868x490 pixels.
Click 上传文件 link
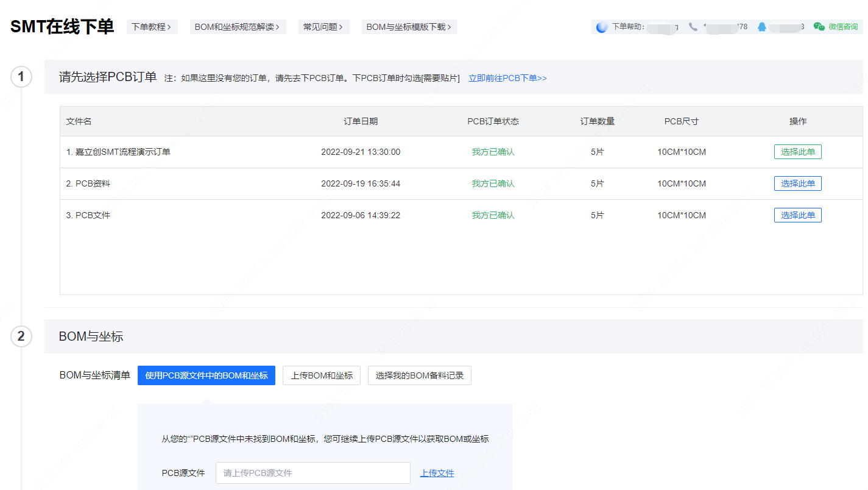click(x=437, y=473)
